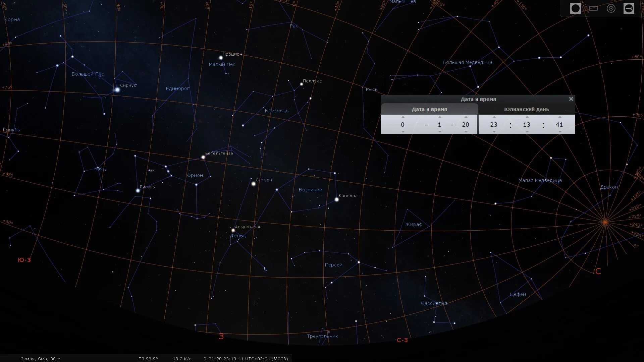Close the Дата и время dialog

[571, 99]
